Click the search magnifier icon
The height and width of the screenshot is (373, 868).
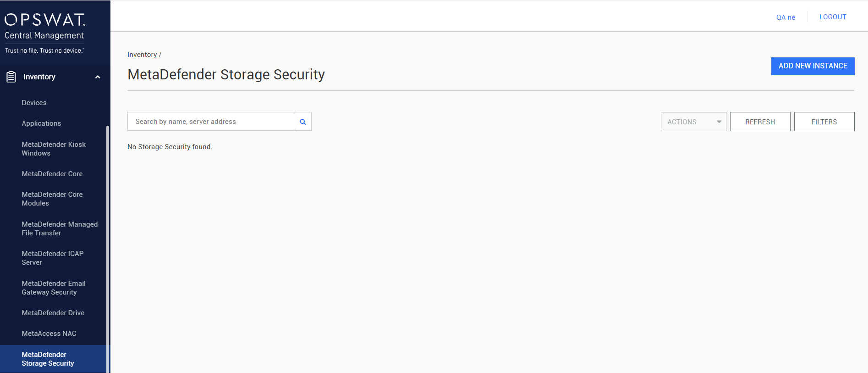(x=302, y=122)
